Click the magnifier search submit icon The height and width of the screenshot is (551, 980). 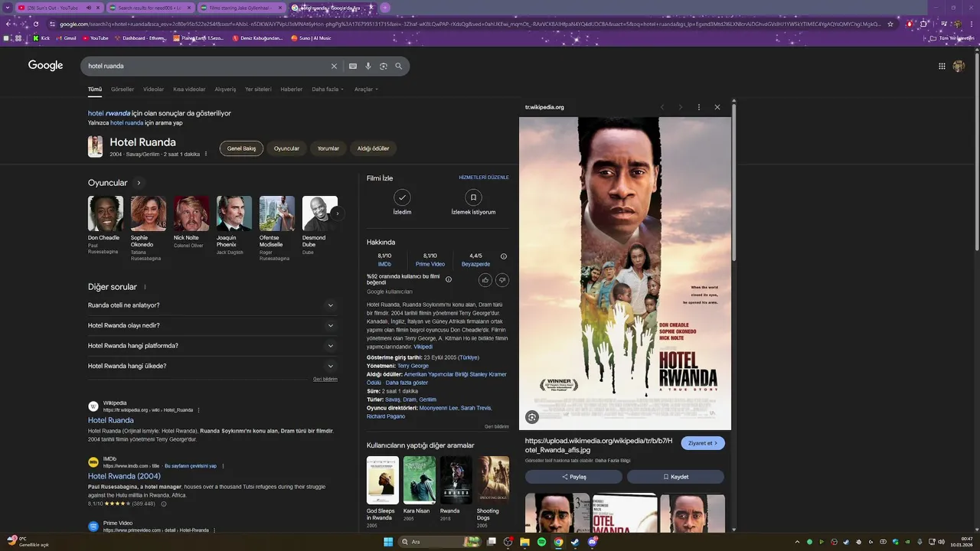tap(399, 66)
